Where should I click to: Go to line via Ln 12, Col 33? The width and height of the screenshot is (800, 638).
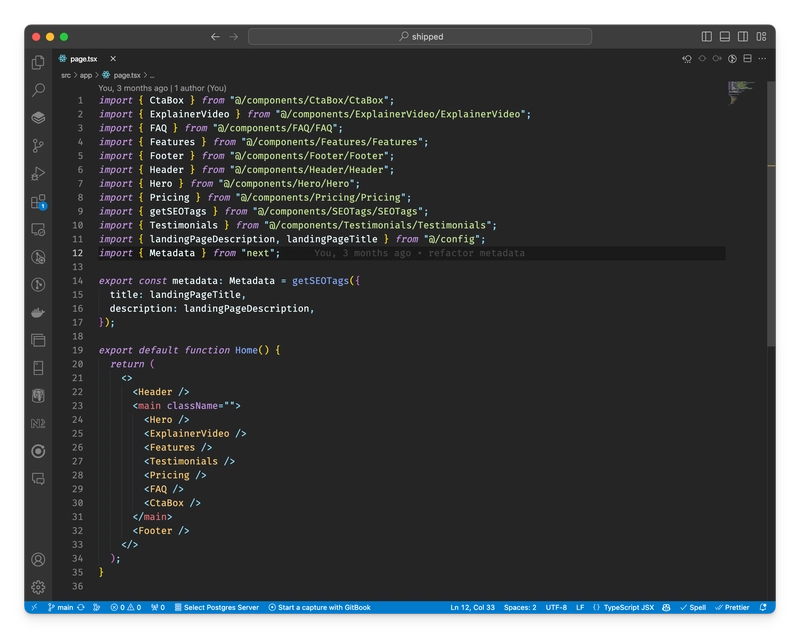pos(472,607)
